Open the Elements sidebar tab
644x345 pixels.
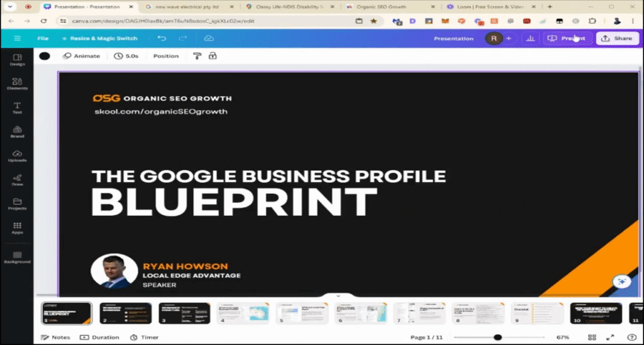pyautogui.click(x=17, y=84)
